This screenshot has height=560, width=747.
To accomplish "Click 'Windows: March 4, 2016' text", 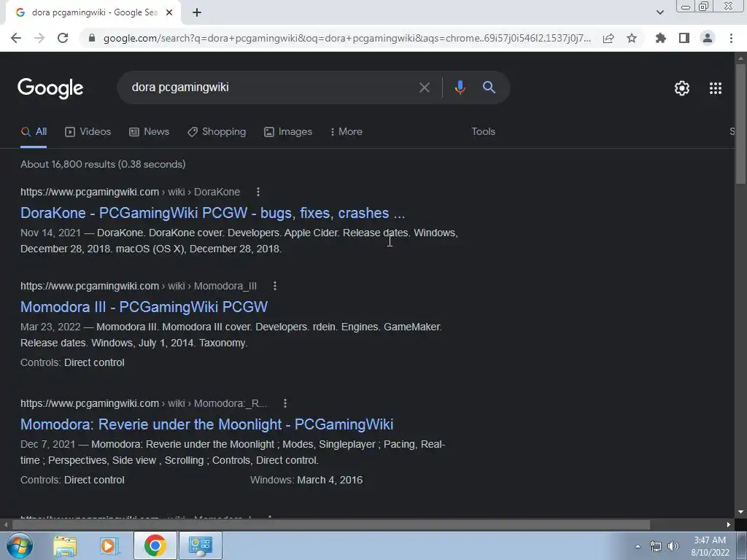I will pos(306,480).
